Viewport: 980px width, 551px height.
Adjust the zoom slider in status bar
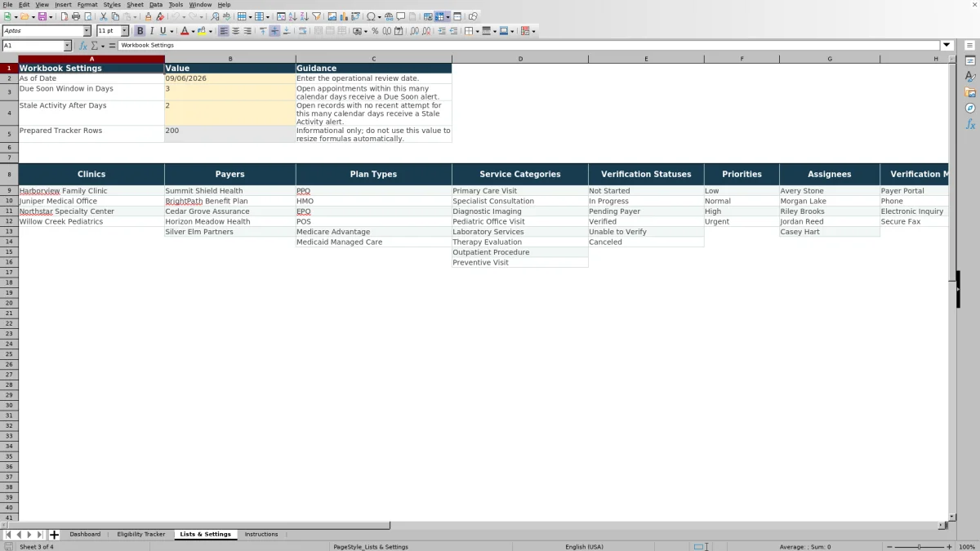920,547
